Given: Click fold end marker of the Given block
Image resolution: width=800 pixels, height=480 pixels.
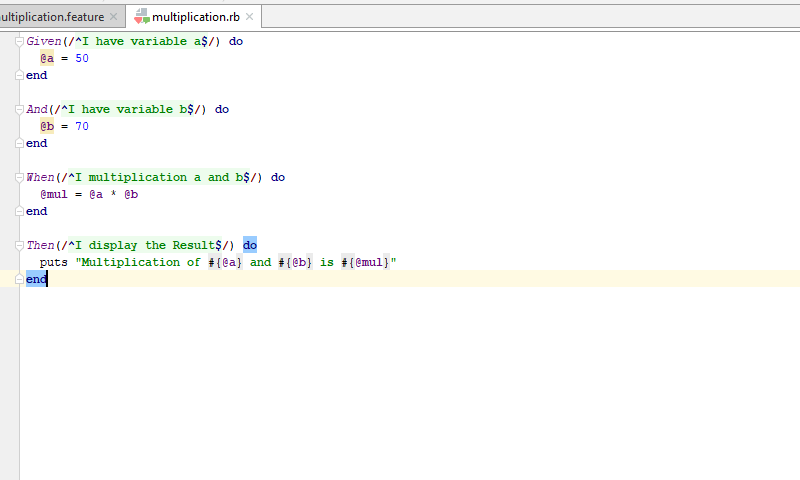Looking at the screenshot, I should (20, 75).
